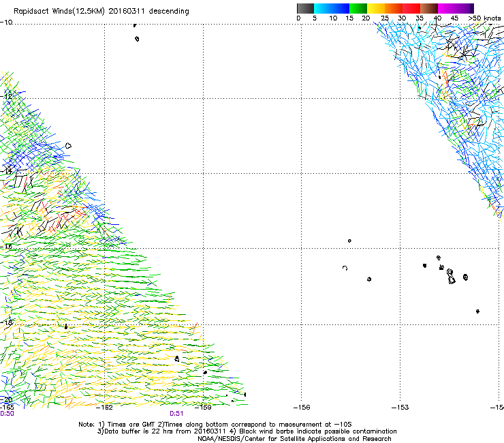504x443 pixels.
Task: Click the 'Data buffer is 22 hrs' note line
Action: coord(247,431)
